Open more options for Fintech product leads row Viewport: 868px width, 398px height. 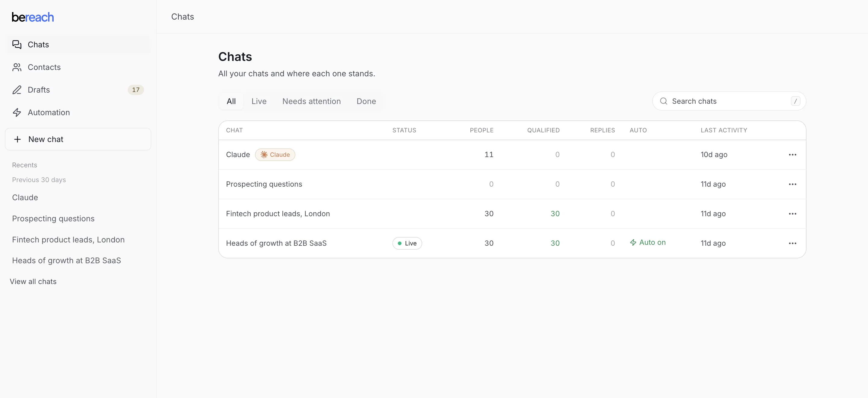tap(792, 214)
